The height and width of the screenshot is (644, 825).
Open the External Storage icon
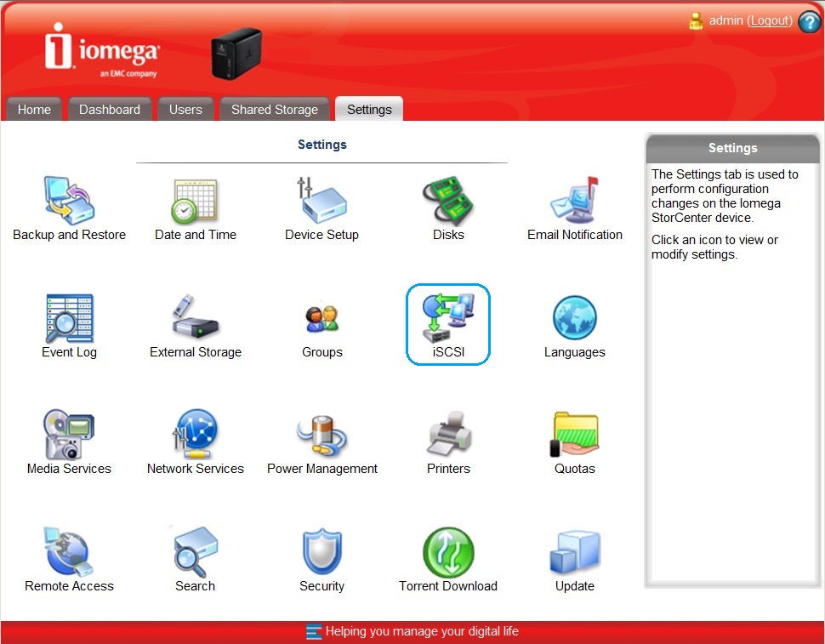tap(196, 317)
